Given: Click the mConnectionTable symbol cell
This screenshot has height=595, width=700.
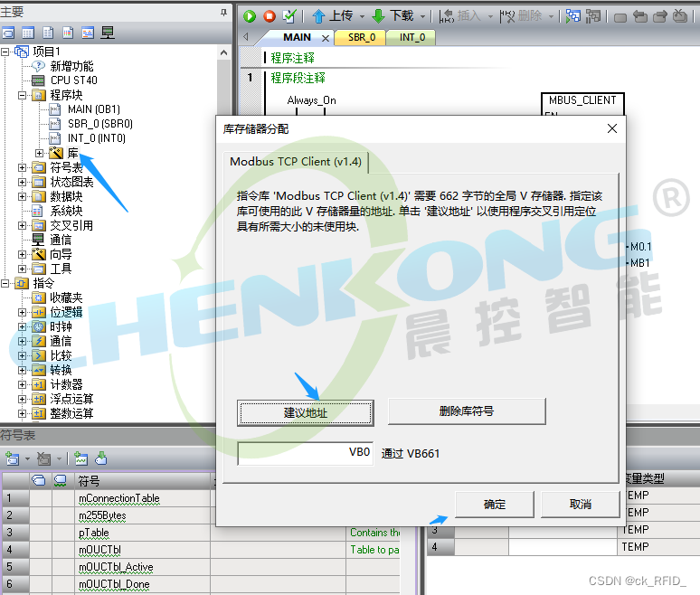Looking at the screenshot, I should (143, 498).
